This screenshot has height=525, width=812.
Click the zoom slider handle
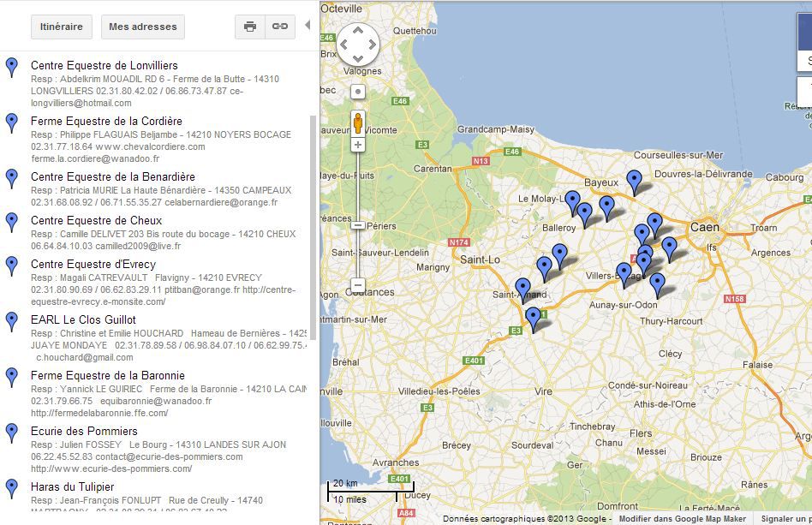358,225
